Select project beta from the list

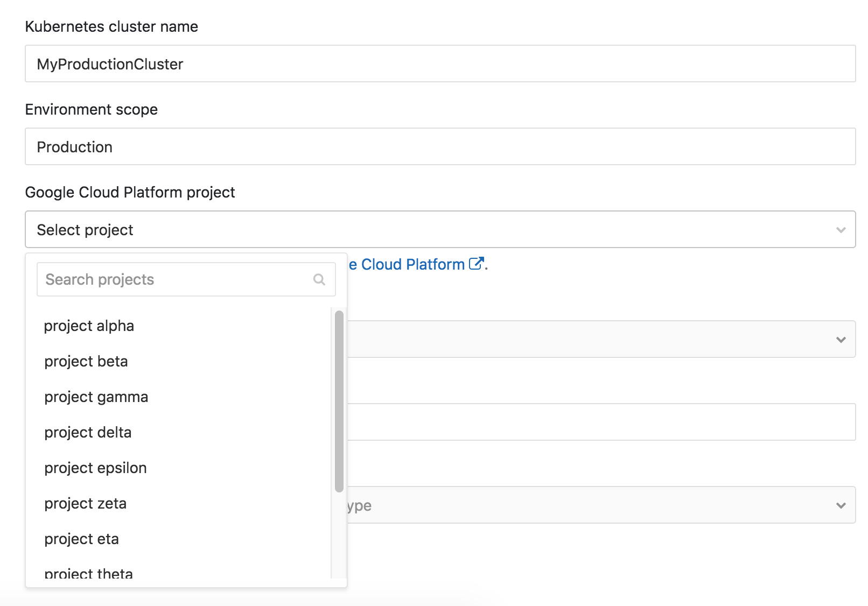coord(86,361)
